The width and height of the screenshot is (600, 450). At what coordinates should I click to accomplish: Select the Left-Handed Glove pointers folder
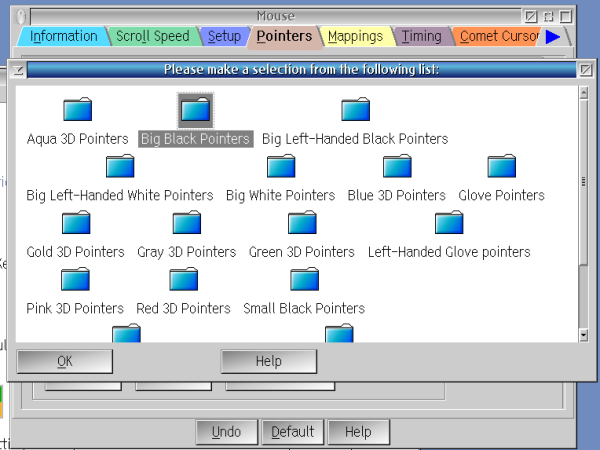[449, 223]
